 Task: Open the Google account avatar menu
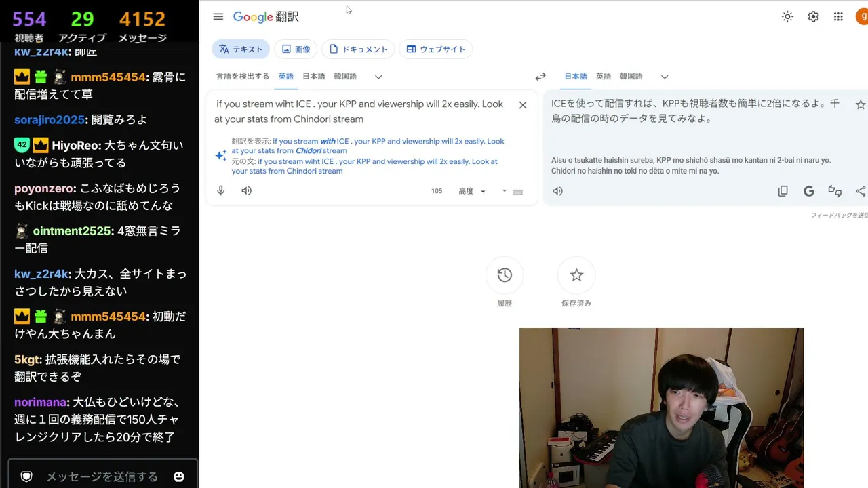[863, 17]
